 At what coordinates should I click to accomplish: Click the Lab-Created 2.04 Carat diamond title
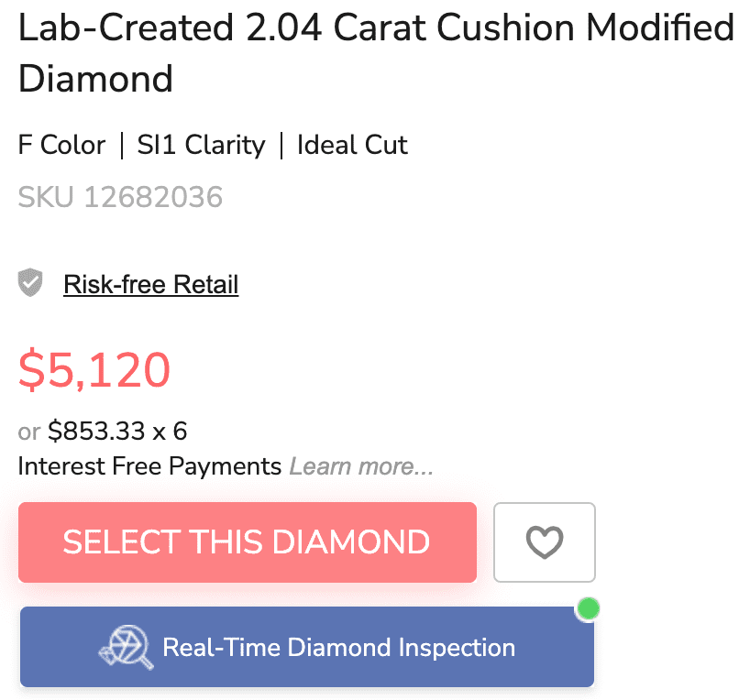[376, 29]
